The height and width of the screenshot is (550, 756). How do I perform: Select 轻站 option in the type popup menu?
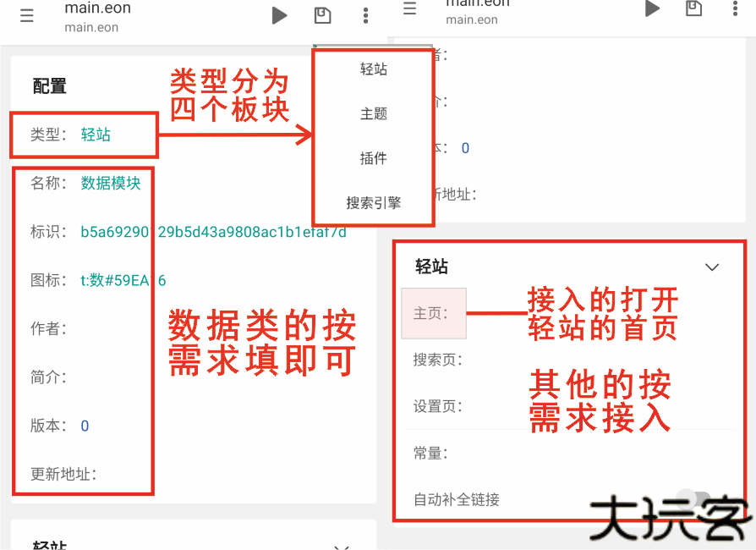[x=373, y=69]
